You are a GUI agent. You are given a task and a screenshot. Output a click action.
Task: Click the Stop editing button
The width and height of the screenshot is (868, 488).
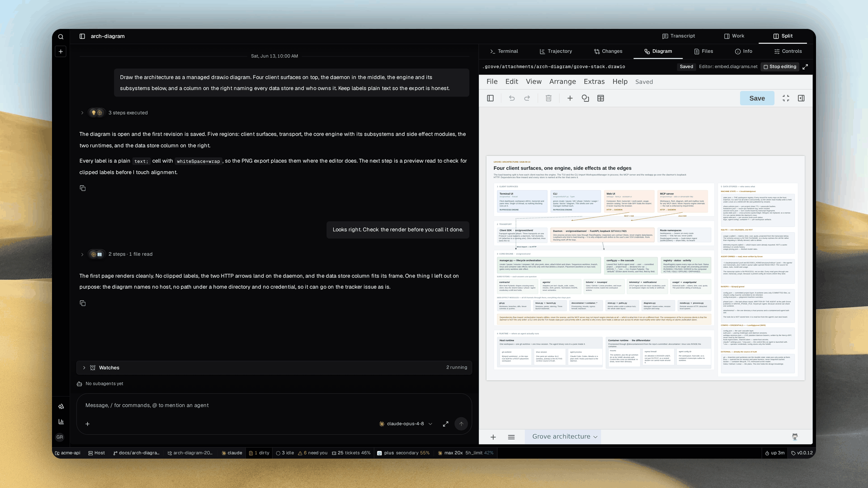click(780, 66)
